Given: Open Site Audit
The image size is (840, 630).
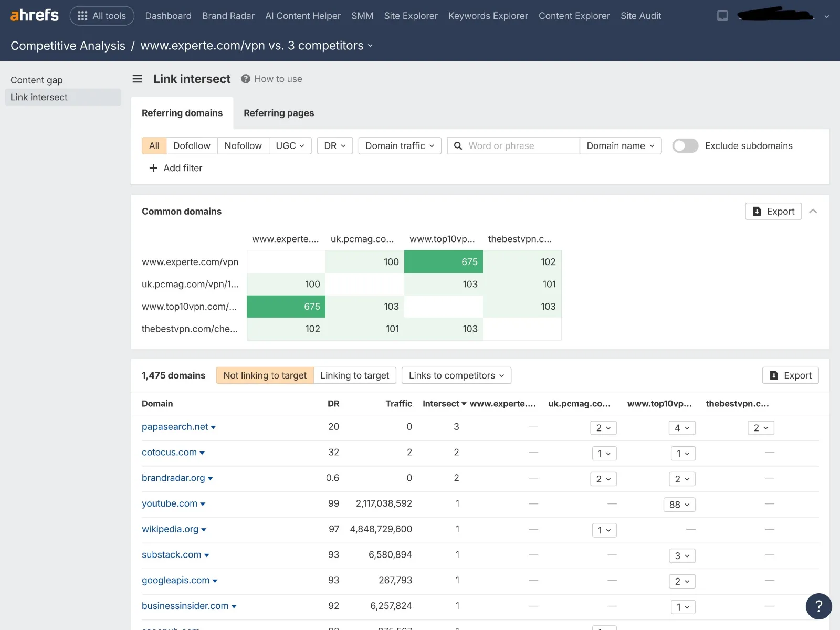Looking at the screenshot, I should [640, 16].
